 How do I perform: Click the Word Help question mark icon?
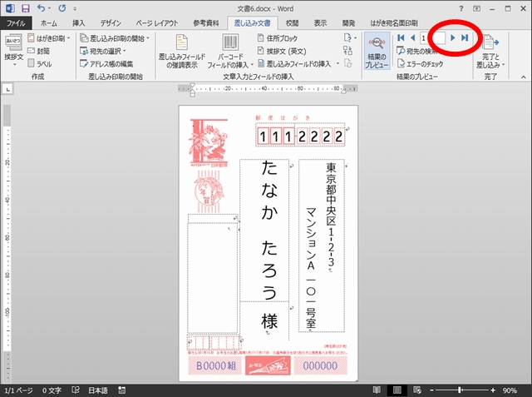tap(461, 9)
